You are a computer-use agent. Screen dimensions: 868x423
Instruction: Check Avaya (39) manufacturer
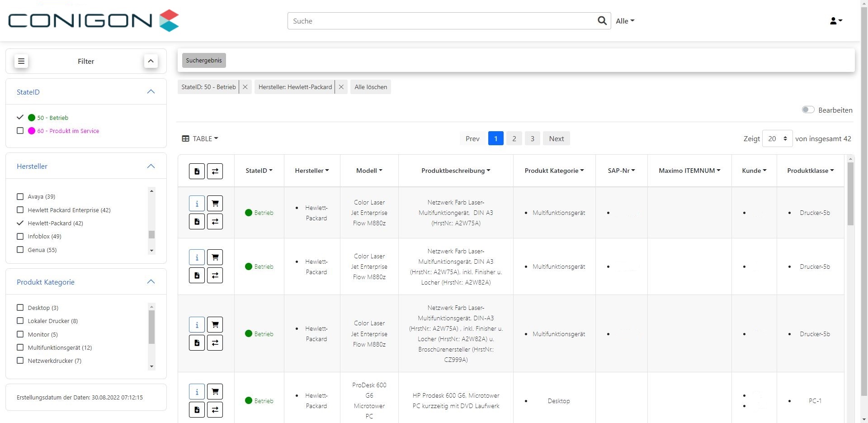pos(20,196)
